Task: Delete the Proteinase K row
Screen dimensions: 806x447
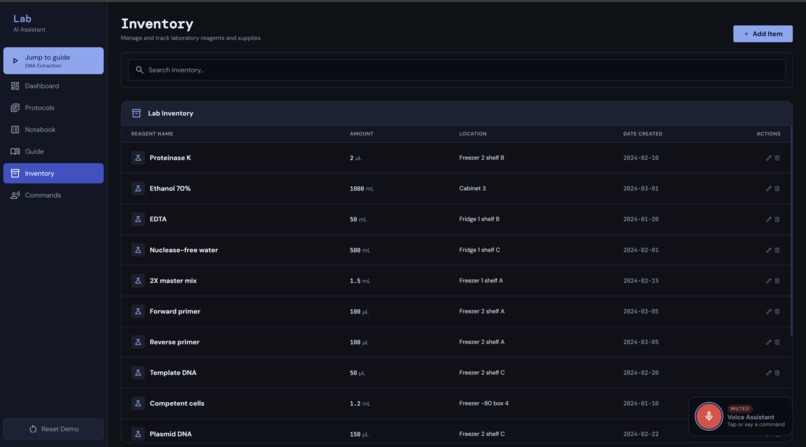Action: (x=777, y=158)
